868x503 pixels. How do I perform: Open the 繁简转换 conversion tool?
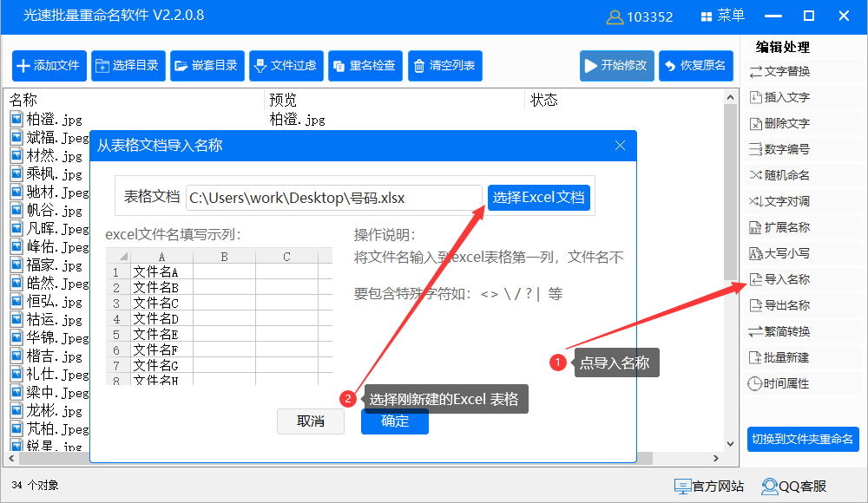pos(780,331)
